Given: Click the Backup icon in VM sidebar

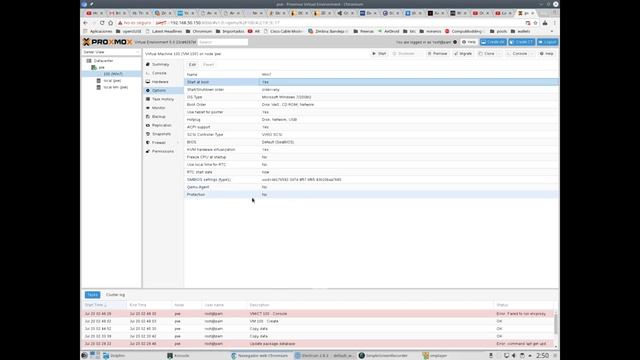Looking at the screenshot, I should tap(148, 116).
